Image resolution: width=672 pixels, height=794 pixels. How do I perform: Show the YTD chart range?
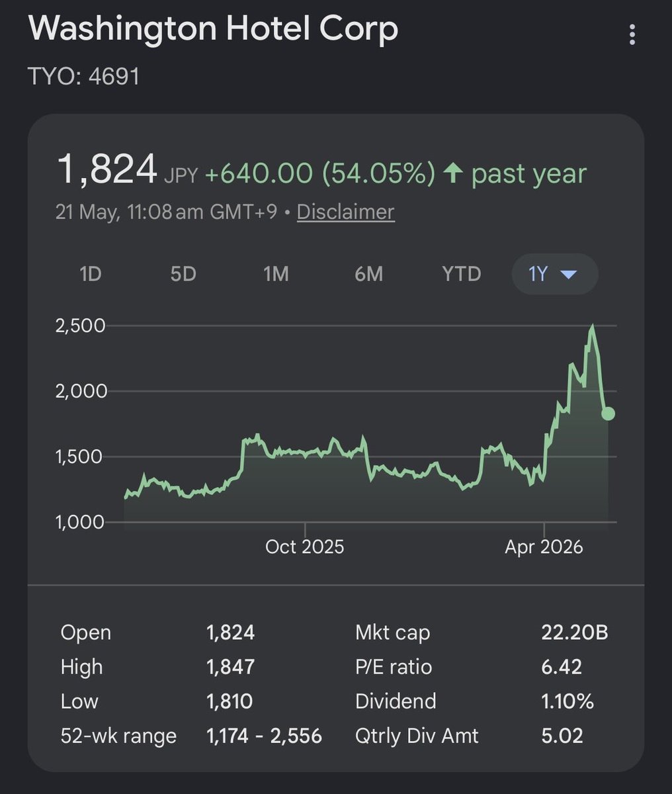click(x=461, y=274)
